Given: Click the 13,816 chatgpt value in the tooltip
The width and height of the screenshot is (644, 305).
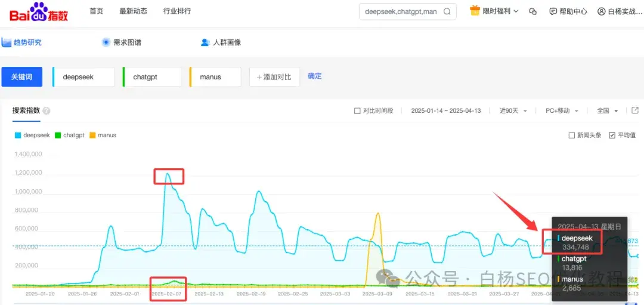Looking at the screenshot, I should pyautogui.click(x=571, y=267).
